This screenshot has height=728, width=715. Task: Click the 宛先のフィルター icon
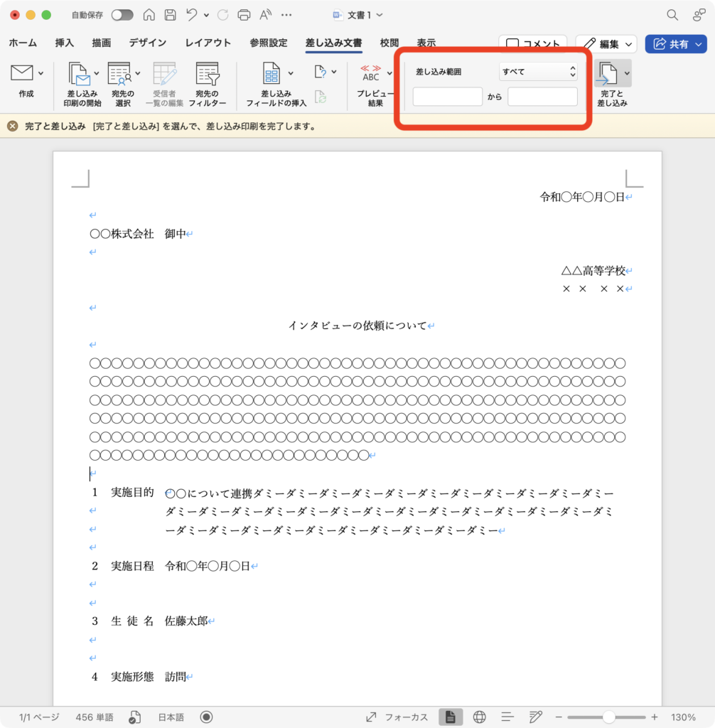click(x=208, y=74)
